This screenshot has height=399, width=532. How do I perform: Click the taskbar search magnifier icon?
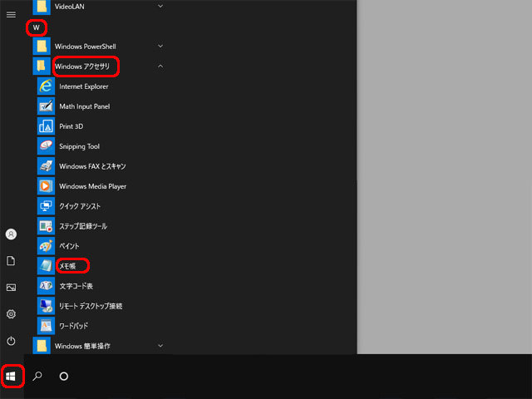coord(37,376)
